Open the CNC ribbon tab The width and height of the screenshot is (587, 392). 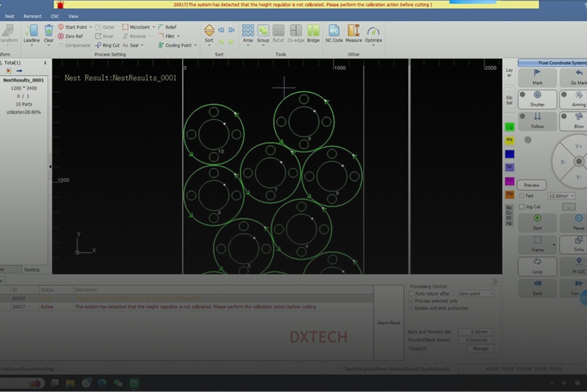55,17
